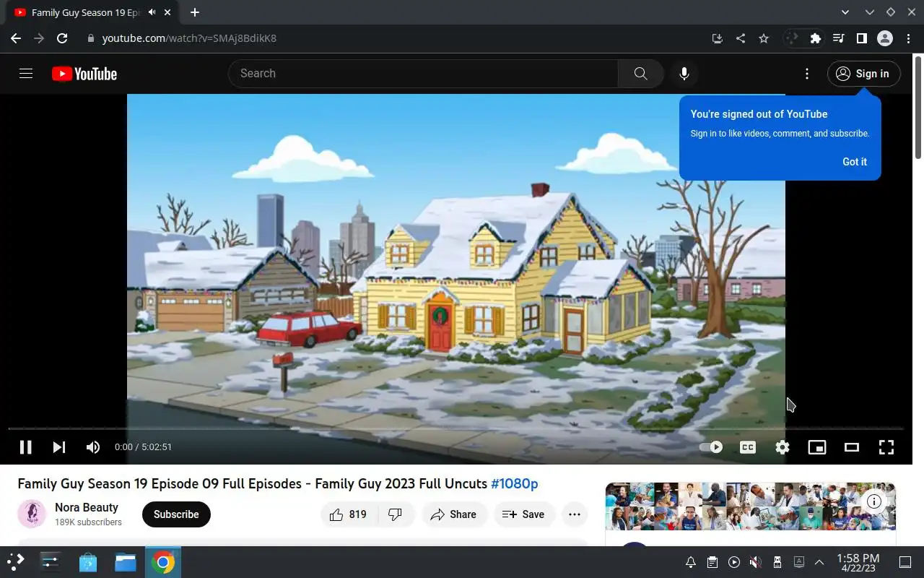Dislike this video
This screenshot has width=924, height=578.
click(396, 514)
